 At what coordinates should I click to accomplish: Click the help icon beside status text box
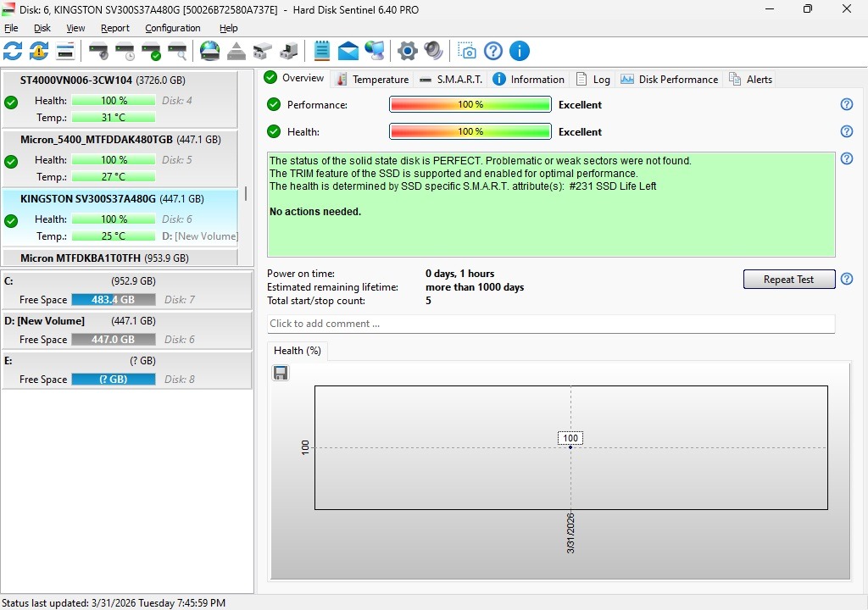(x=847, y=158)
